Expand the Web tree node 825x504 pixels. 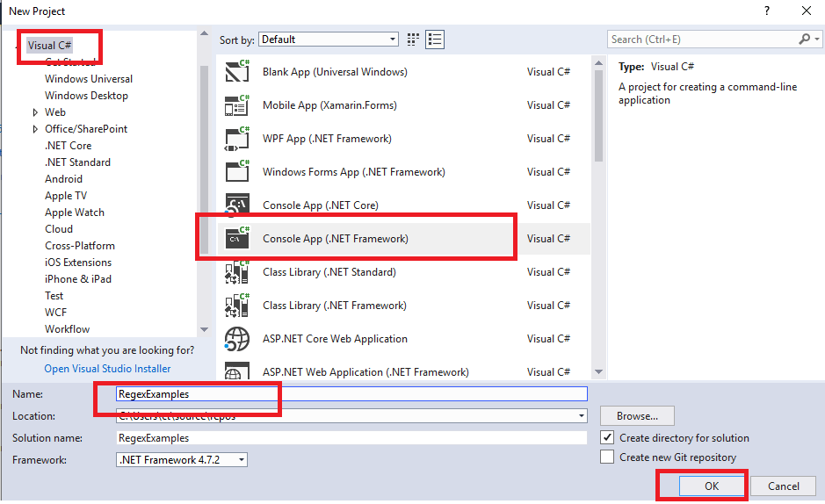coord(35,112)
